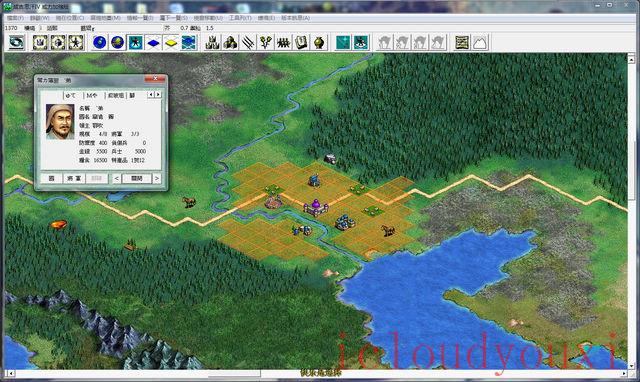Click the food value 16500 in dialog
This screenshot has height=382, width=640.
point(100,160)
